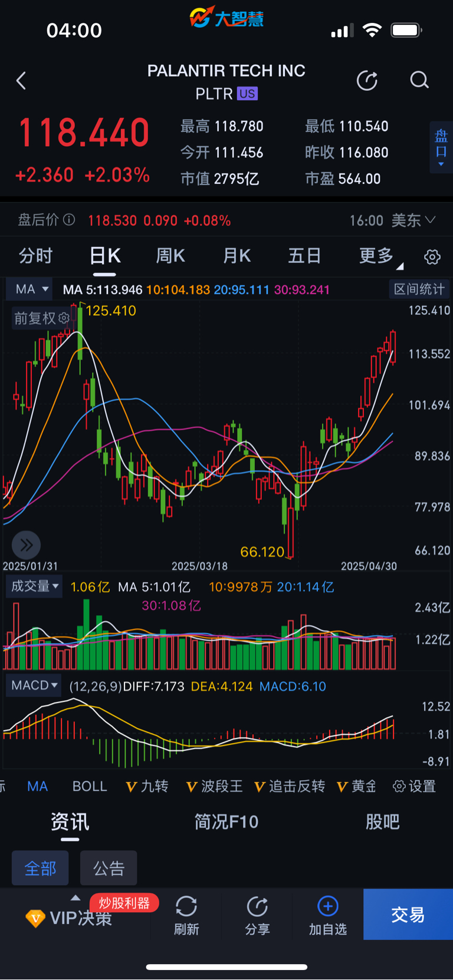The image size is (453, 980).
Task: Switch to 周K chart tab
Action: tap(170, 256)
